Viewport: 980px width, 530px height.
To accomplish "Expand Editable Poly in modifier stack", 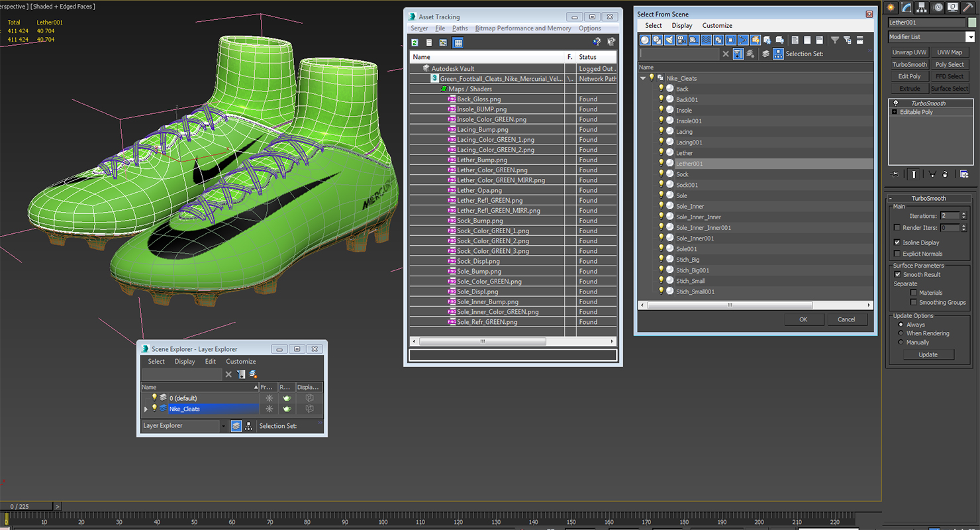I will tap(895, 112).
